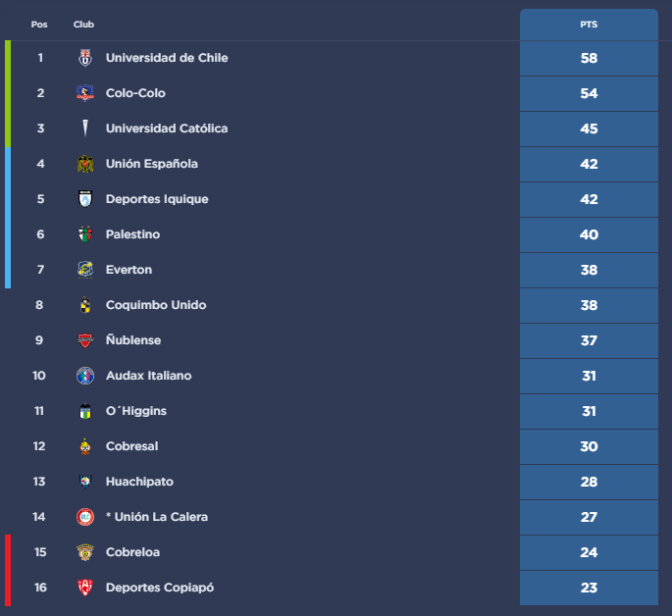Click the Ñublense club crest icon
Screen dimensions: 672x616
click(85, 340)
